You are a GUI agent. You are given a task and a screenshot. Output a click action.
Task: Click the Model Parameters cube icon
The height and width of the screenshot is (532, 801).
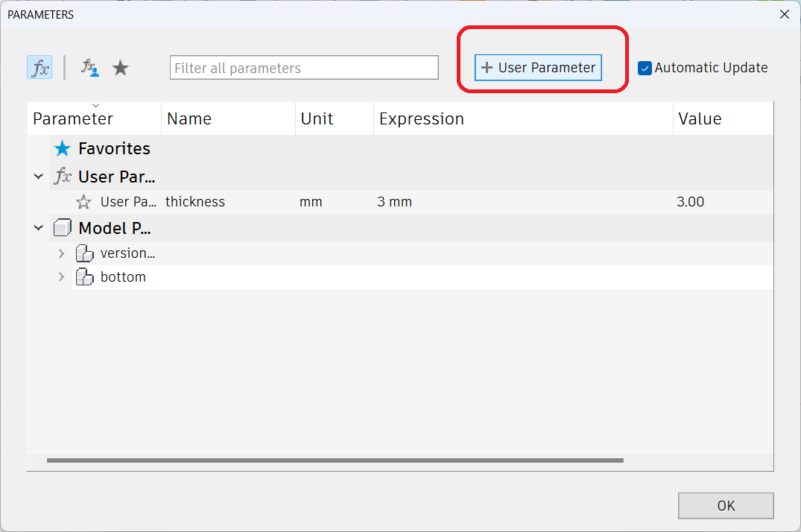pyautogui.click(x=63, y=228)
